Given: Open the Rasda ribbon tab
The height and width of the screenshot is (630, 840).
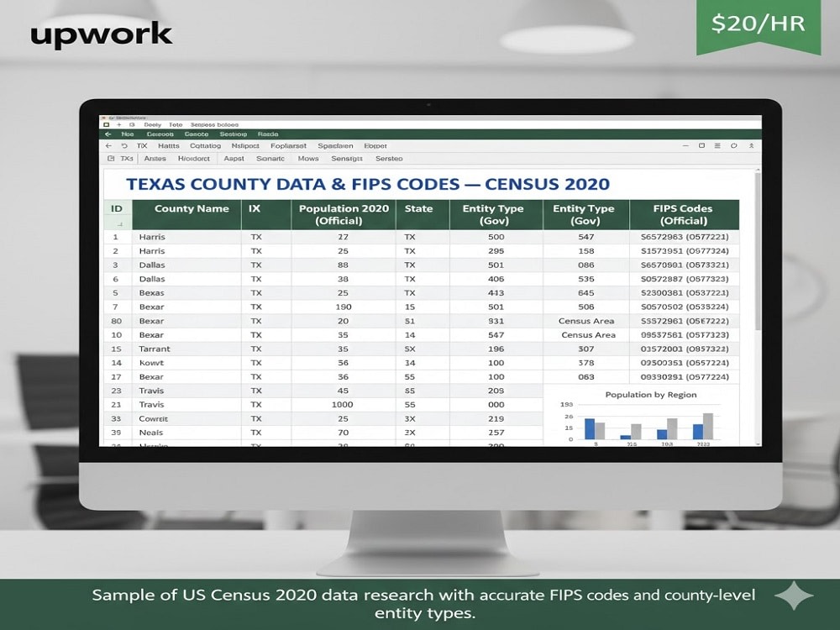Looking at the screenshot, I should [268, 134].
